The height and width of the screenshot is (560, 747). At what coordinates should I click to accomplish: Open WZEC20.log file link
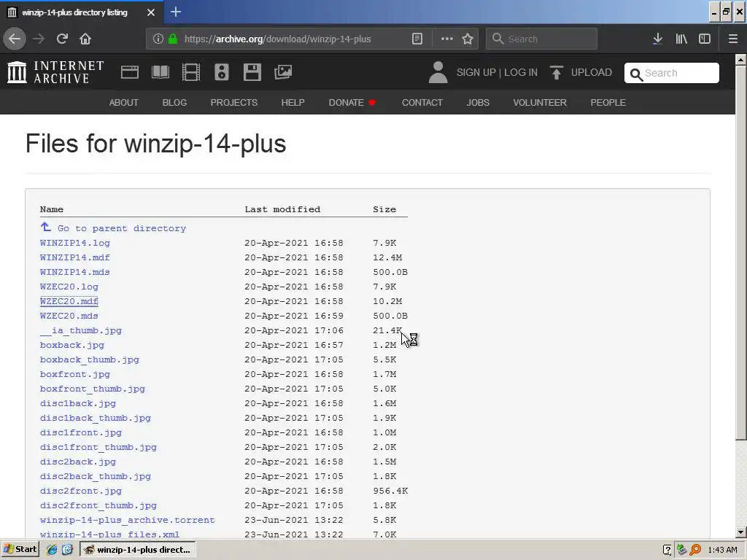69,287
